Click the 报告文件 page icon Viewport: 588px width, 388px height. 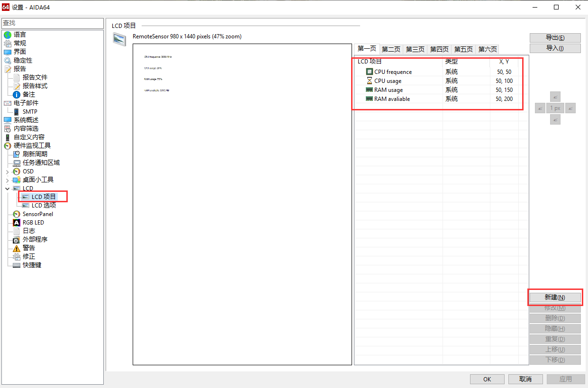click(17, 77)
